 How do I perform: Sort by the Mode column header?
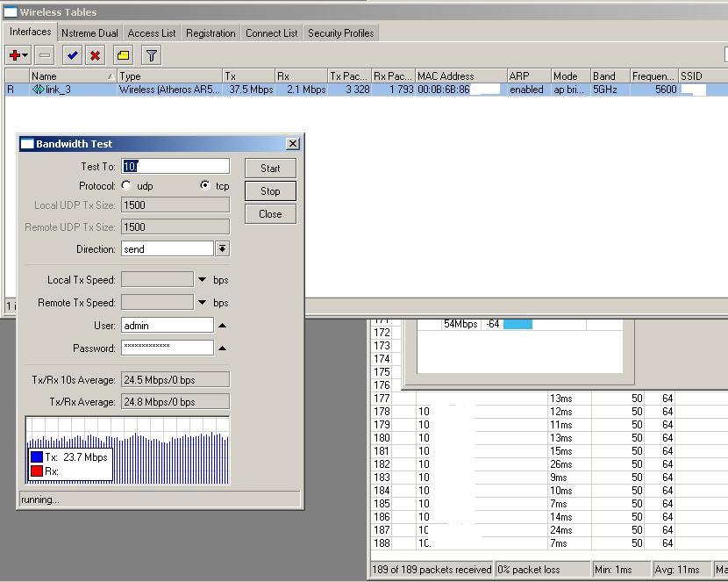[570, 75]
